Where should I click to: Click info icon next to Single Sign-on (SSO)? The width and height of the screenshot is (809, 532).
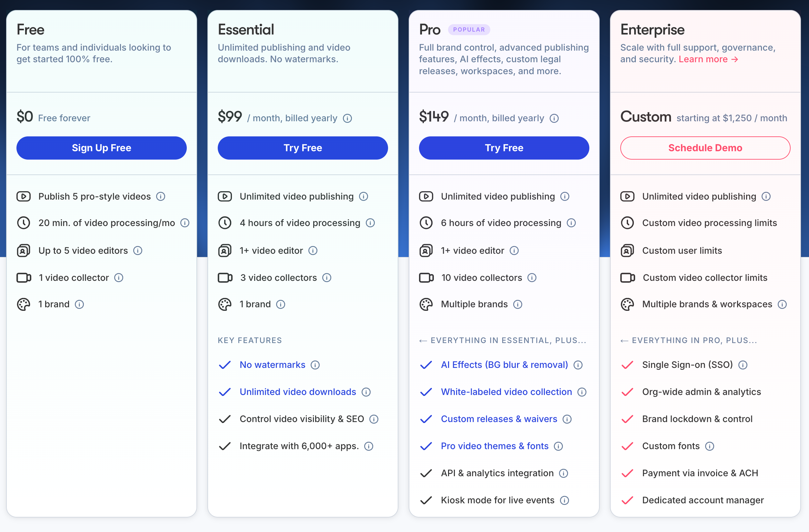pos(743,365)
